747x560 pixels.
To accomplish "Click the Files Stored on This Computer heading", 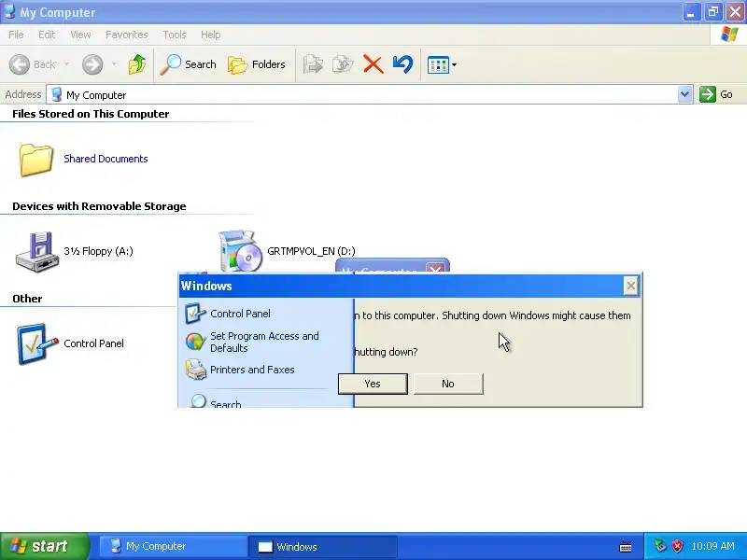I will [x=91, y=114].
